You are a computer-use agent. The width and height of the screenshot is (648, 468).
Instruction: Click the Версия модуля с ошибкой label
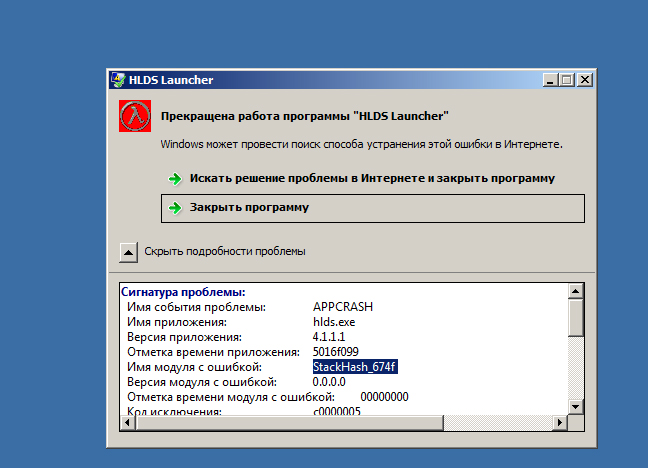(202, 382)
